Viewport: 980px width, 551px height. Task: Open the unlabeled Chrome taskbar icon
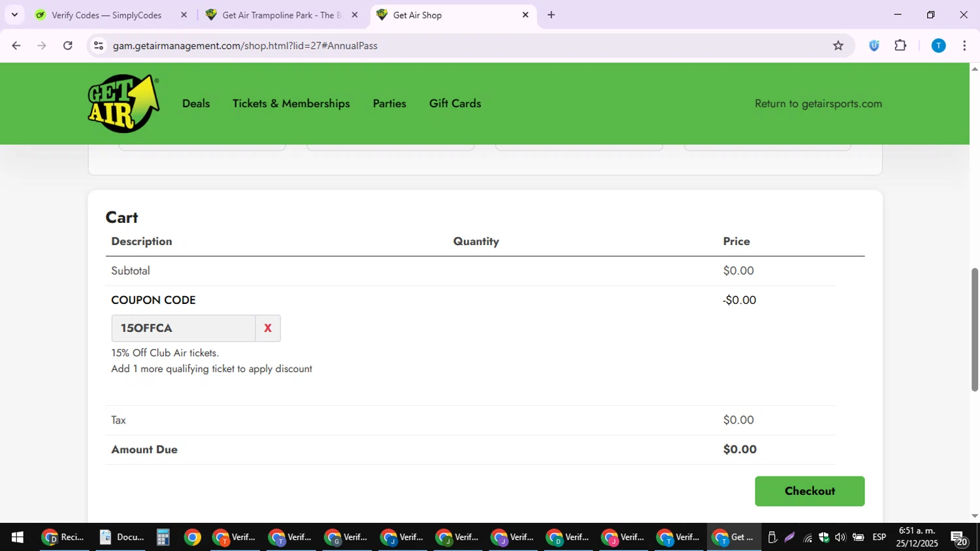click(192, 537)
